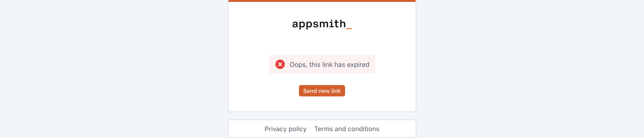Click the word 'Send' on the orange button
Image resolution: width=644 pixels, height=138 pixels.
coord(310,91)
